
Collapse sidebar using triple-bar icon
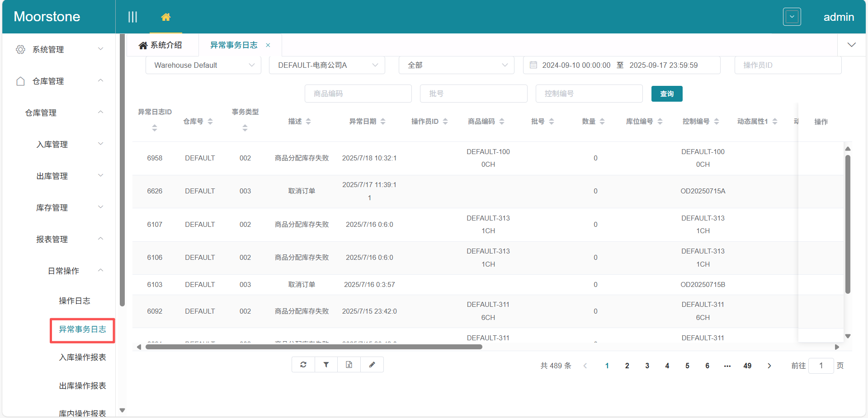[132, 17]
